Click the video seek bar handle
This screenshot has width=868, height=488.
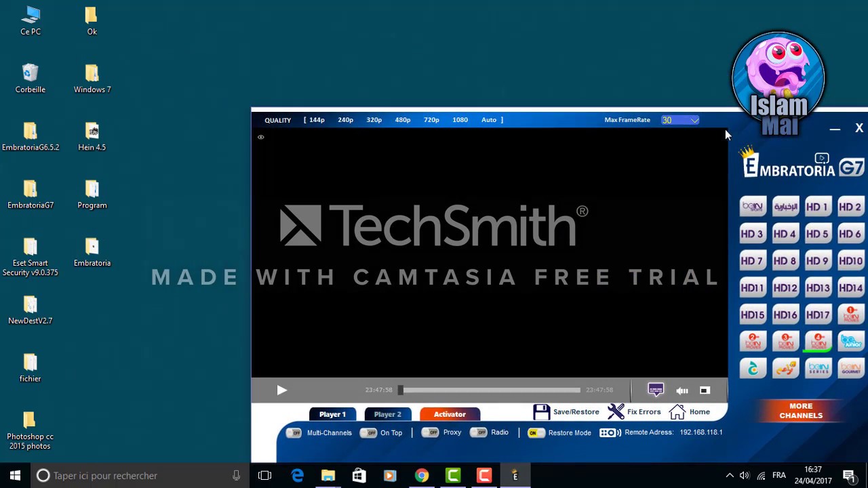(400, 390)
